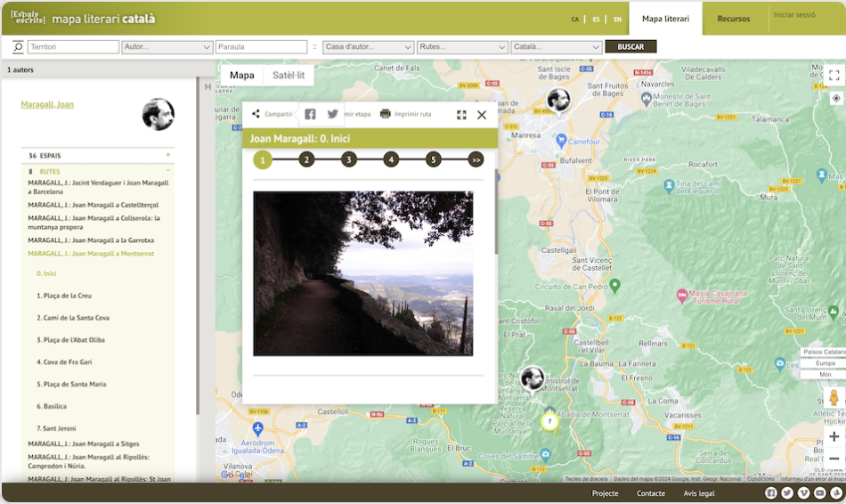
Task: Switch map to Satèl·lit view
Action: (289, 75)
